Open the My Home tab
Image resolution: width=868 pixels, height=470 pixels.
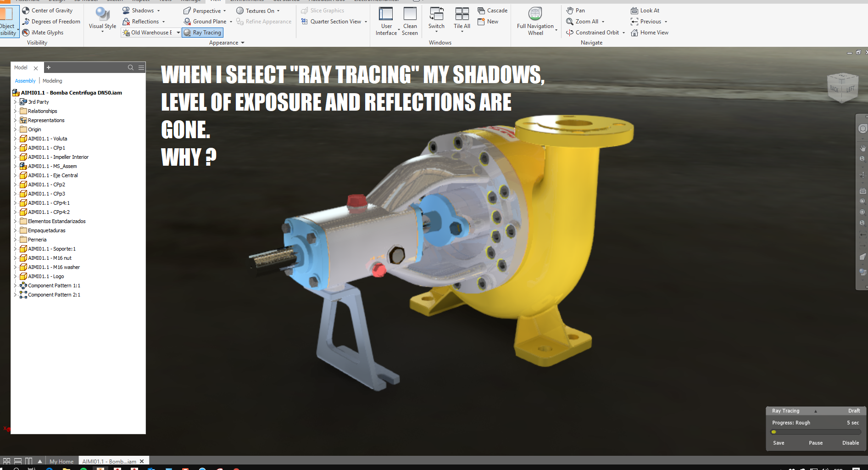61,461
